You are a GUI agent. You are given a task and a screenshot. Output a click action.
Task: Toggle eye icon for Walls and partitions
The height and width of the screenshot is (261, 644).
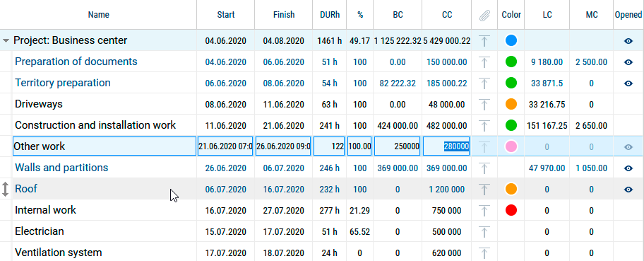(628, 168)
